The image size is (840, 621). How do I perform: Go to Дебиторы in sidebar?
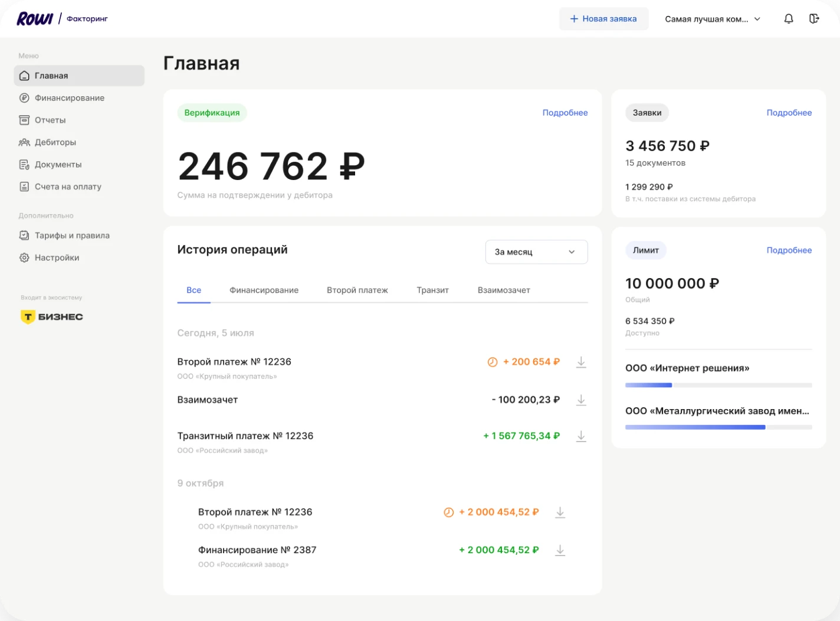coord(55,142)
